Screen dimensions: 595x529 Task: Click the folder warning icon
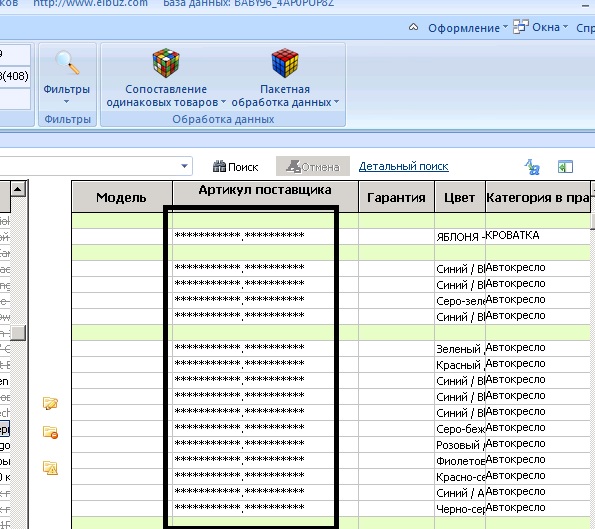pos(50,468)
